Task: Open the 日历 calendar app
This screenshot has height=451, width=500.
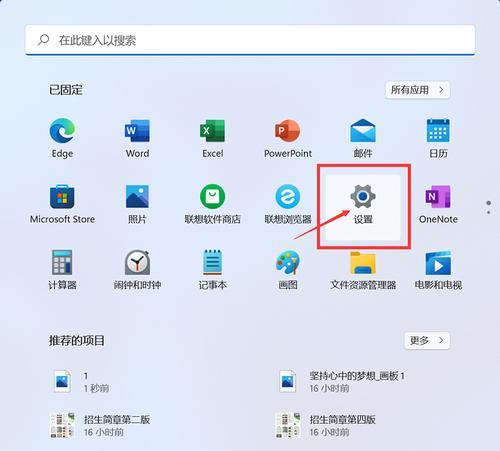Action: [x=438, y=138]
